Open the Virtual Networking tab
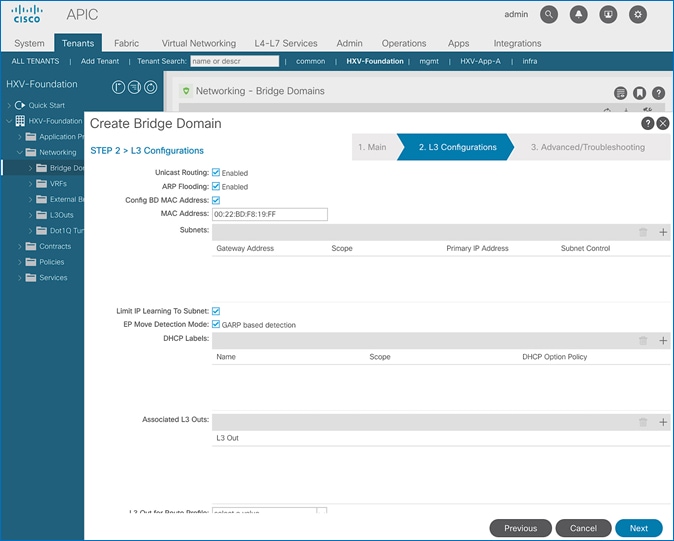The width and height of the screenshot is (674, 541). (199, 43)
